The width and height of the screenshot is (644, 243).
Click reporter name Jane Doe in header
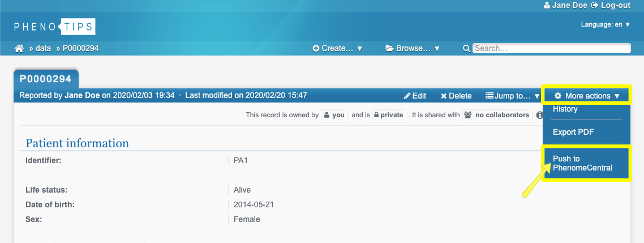(x=82, y=96)
